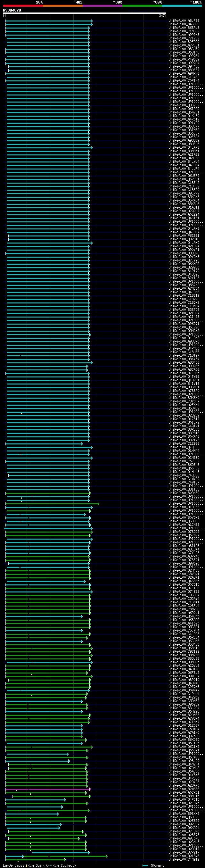Select hit UniRef100_Q6AZL1
Screen dimensions: 205x868
[184, 112]
